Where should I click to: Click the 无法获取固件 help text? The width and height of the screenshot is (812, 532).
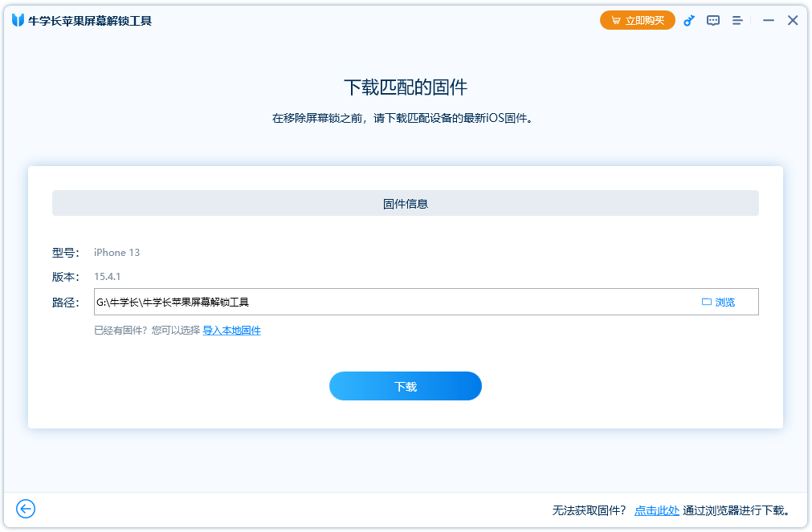(x=587, y=510)
